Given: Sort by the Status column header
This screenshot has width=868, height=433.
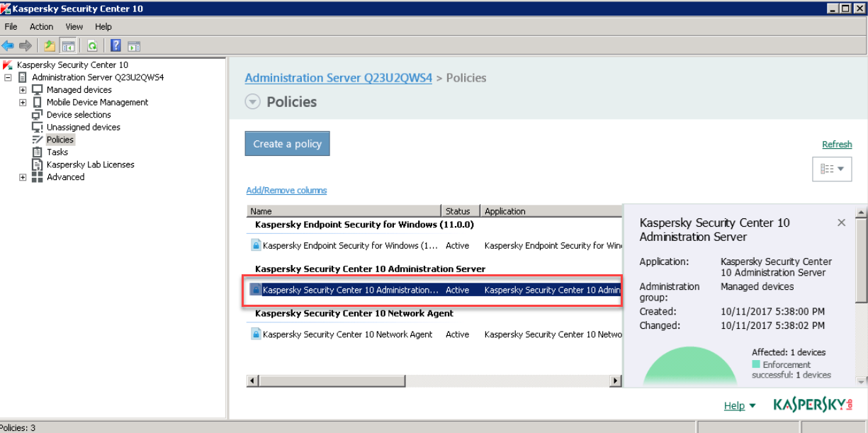Looking at the screenshot, I should tap(461, 211).
